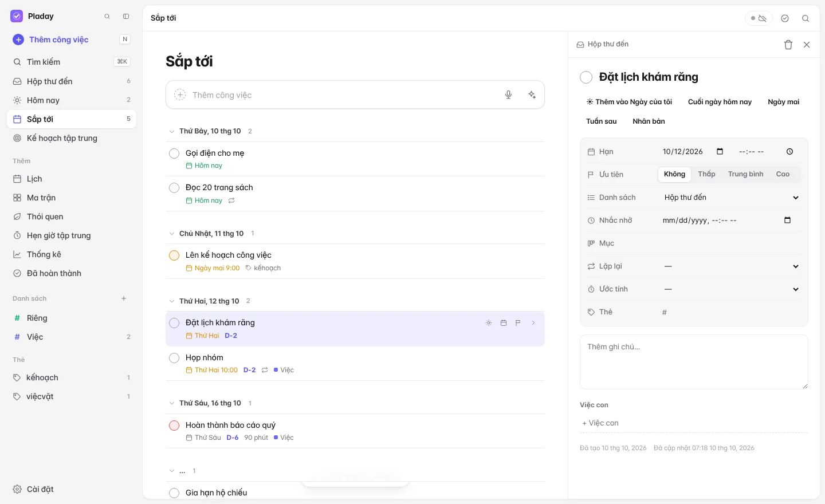825x504 pixels.
Task: Collapse the Chủ Nhật, 11 thg 10 group
Action: [x=171, y=234]
